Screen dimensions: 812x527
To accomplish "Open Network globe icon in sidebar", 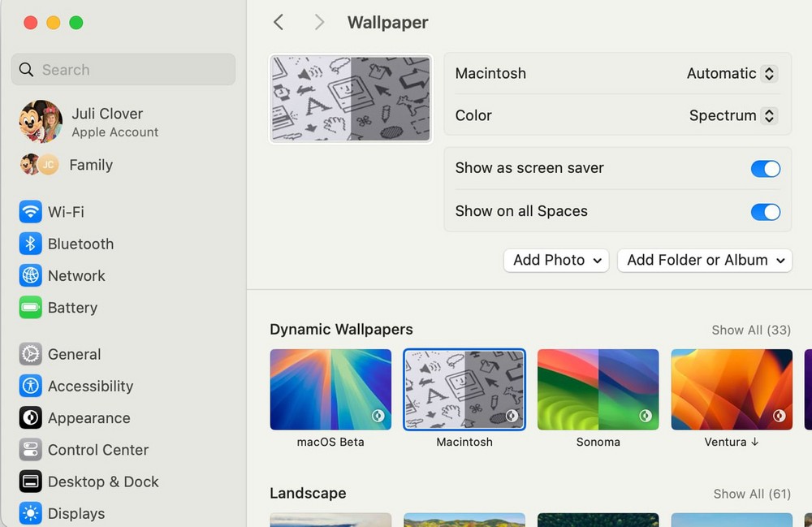I will pos(31,276).
